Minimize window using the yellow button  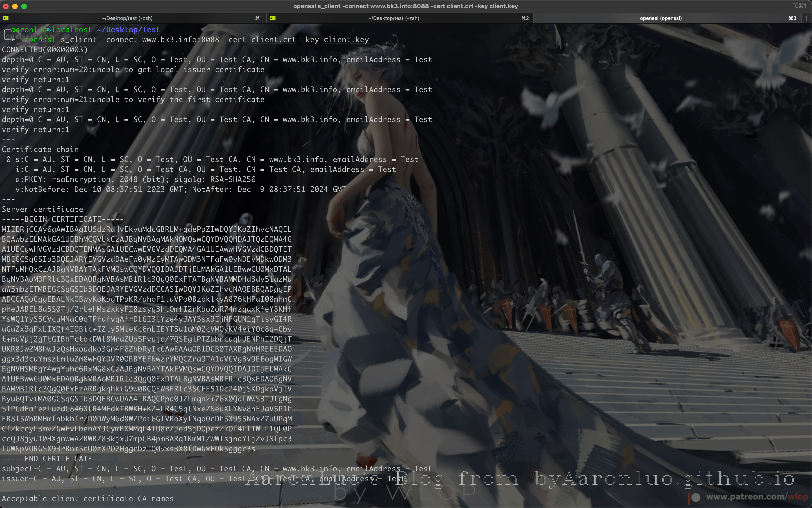click(x=15, y=6)
